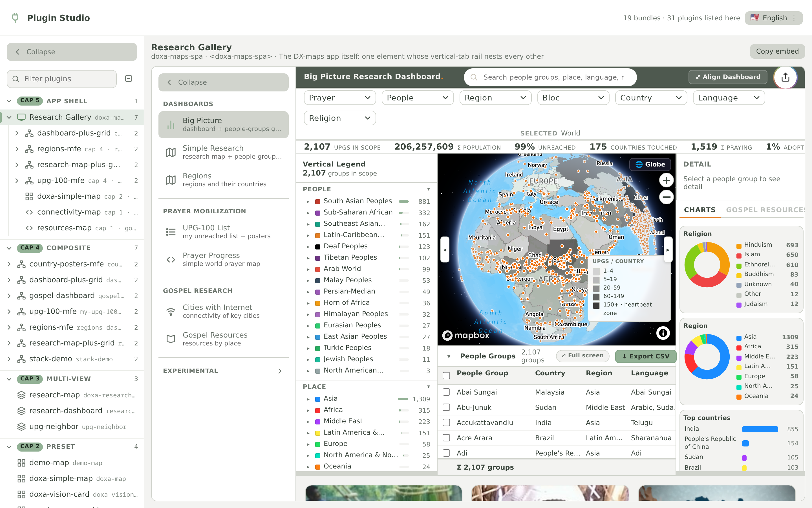Click the Gospel Resources book icon
The width and height of the screenshot is (812, 508).
(171, 339)
